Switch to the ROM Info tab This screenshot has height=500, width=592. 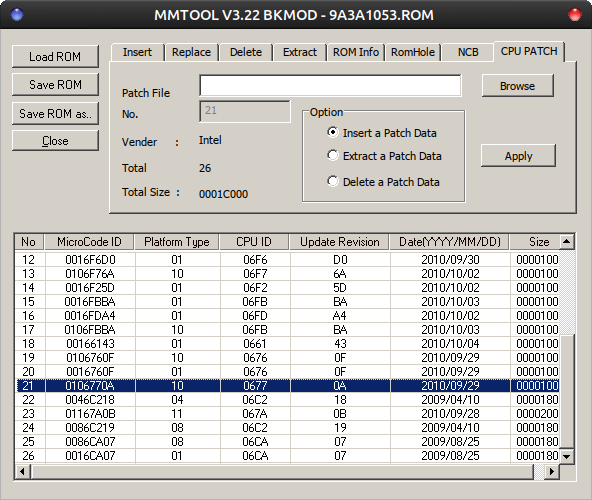pyautogui.click(x=356, y=52)
